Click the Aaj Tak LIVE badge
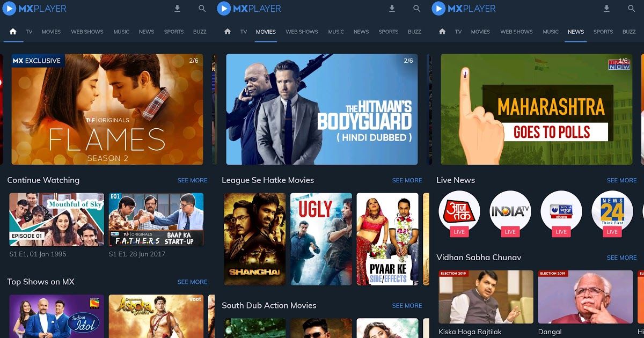Image resolution: width=644 pixels, height=338 pixels. 459,232
